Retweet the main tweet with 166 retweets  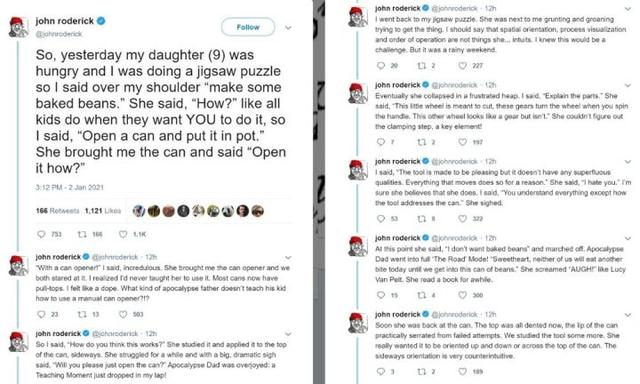[82, 234]
